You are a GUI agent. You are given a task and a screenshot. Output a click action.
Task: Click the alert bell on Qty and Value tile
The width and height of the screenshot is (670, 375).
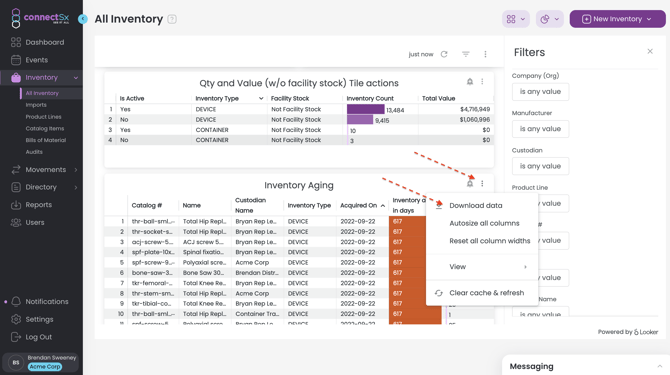click(x=470, y=82)
